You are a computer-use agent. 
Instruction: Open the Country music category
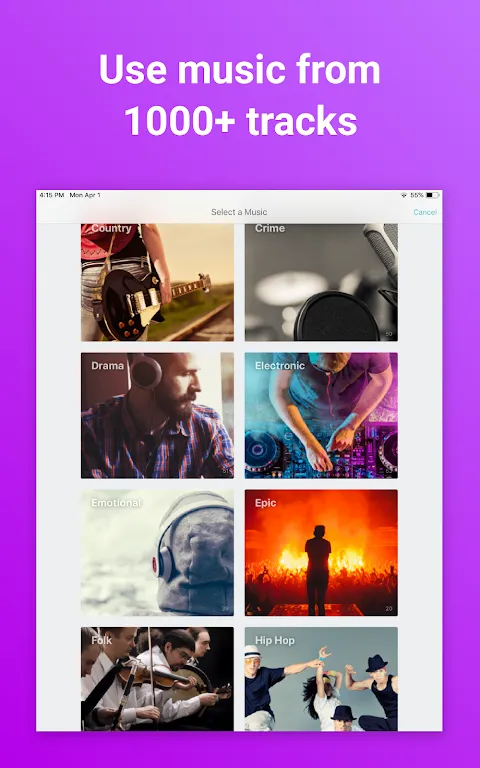(157, 282)
